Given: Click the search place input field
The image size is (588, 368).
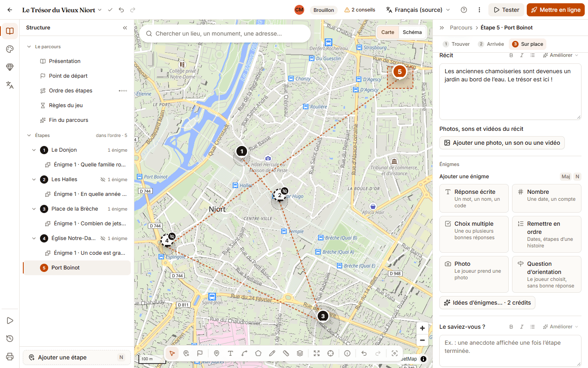Looking at the screenshot, I should (225, 34).
